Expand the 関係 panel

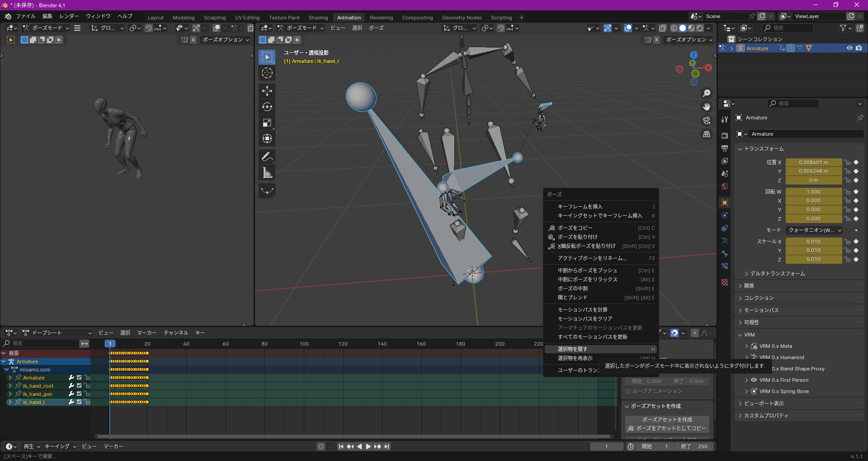click(800, 286)
